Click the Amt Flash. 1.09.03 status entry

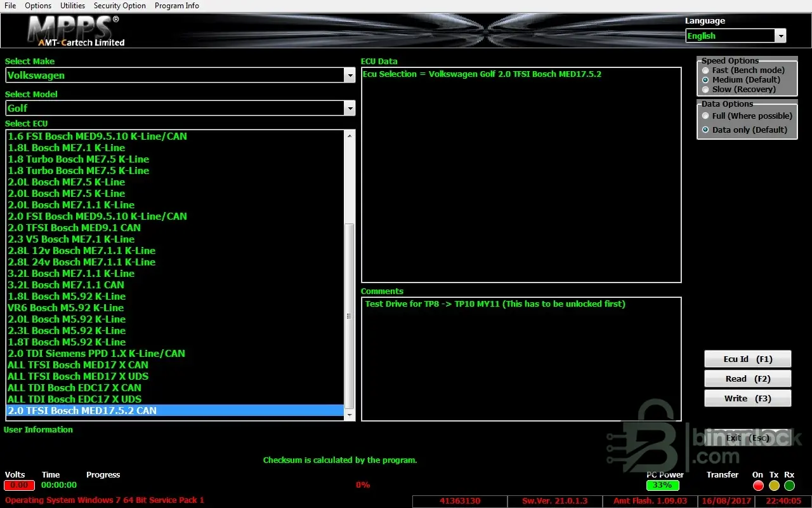coord(650,502)
